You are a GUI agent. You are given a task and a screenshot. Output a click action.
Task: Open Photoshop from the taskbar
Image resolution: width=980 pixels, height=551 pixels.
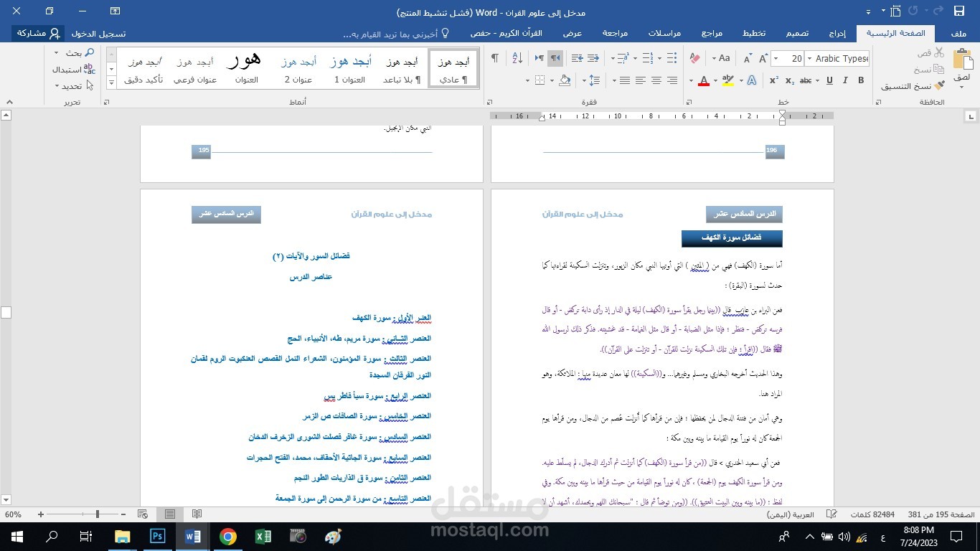158,536
